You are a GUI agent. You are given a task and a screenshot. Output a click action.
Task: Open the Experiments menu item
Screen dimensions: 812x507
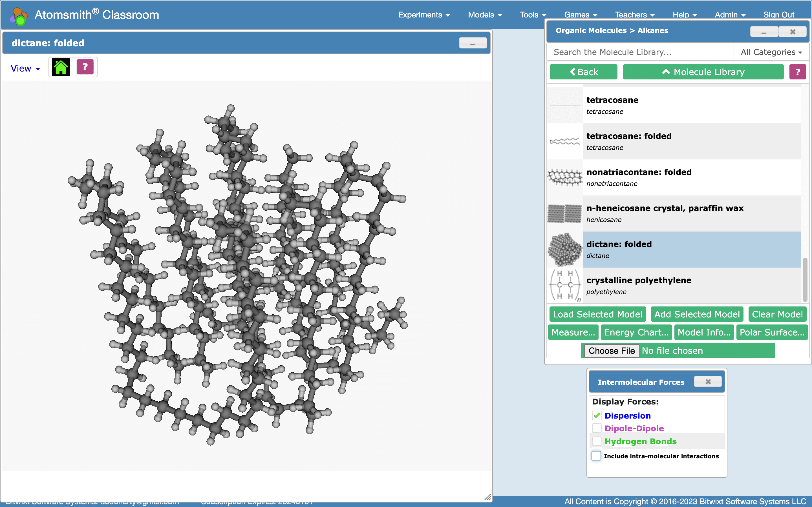420,15
